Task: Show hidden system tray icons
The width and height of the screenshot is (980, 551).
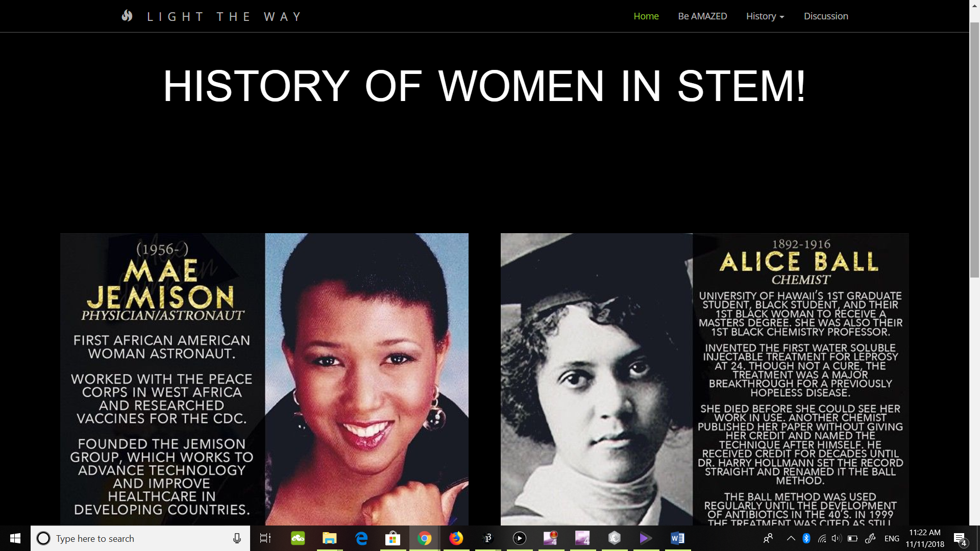Action: [x=791, y=538]
